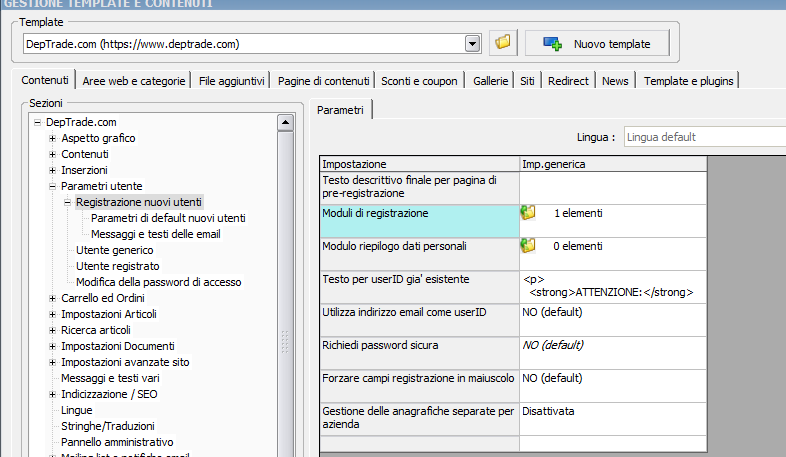The height and width of the screenshot is (457, 786).
Task: Collapse the DepTrade.com root node
Action: (37, 122)
